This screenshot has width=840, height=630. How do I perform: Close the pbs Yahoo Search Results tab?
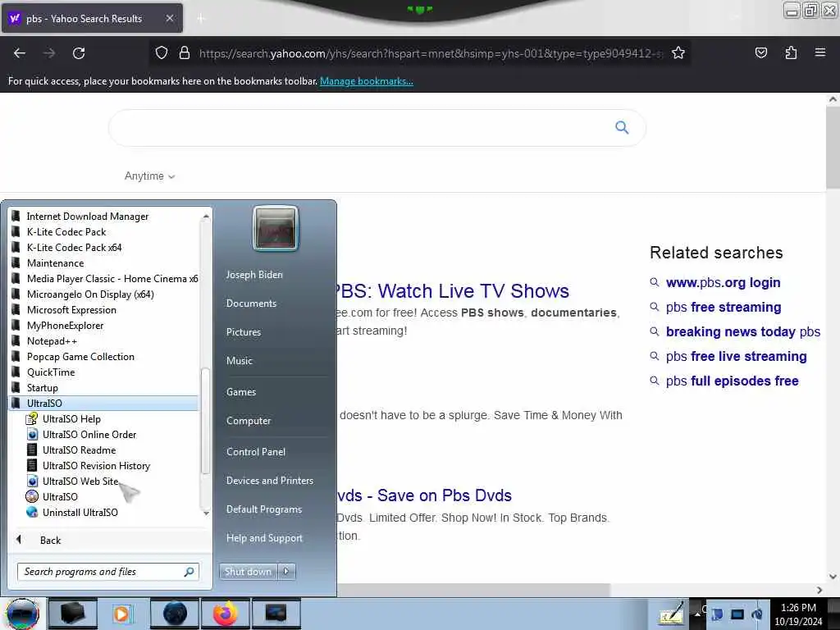click(x=169, y=18)
